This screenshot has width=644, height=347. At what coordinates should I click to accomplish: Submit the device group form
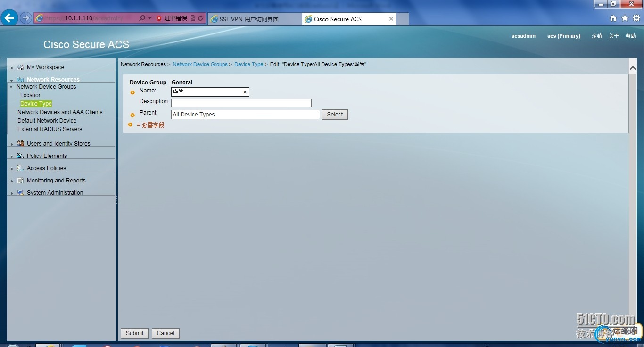[x=134, y=333]
